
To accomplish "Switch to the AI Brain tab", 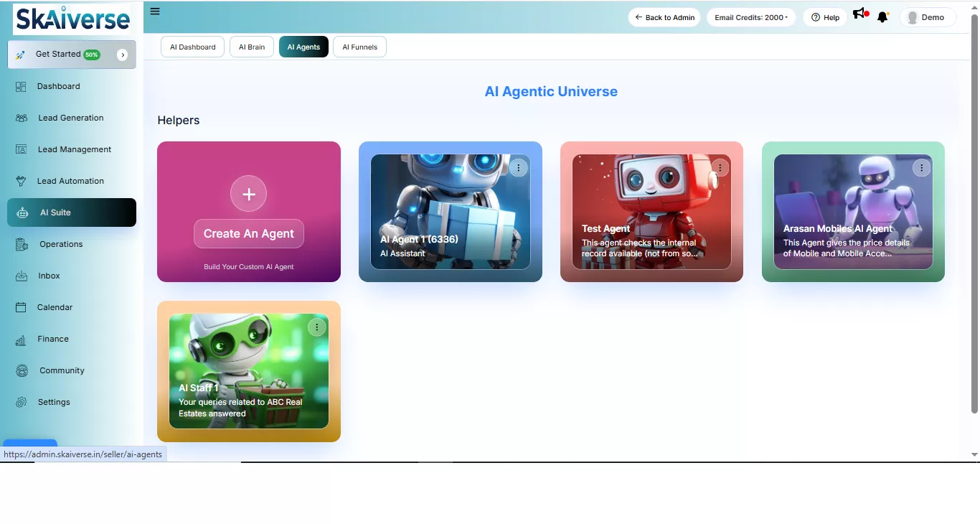I will tap(251, 47).
